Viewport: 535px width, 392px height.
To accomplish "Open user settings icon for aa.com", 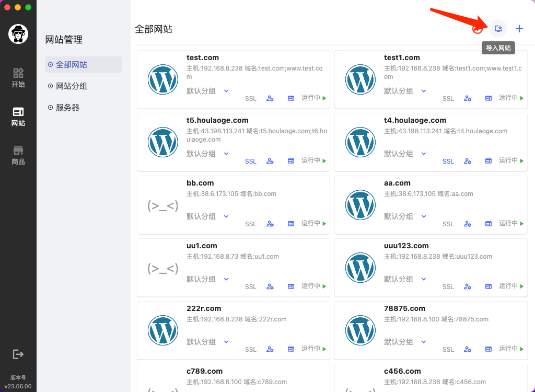I will pos(468,224).
